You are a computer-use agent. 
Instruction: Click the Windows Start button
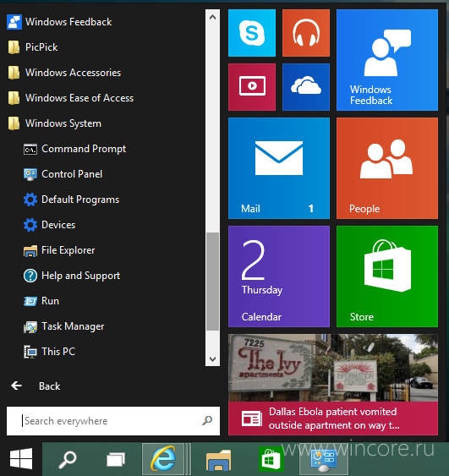[21, 459]
